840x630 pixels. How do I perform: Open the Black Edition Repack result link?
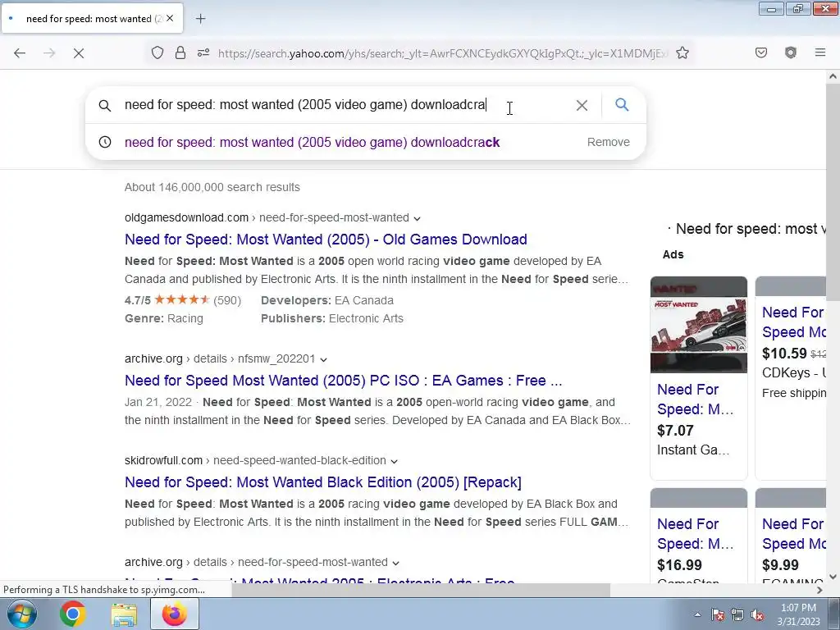(x=323, y=482)
